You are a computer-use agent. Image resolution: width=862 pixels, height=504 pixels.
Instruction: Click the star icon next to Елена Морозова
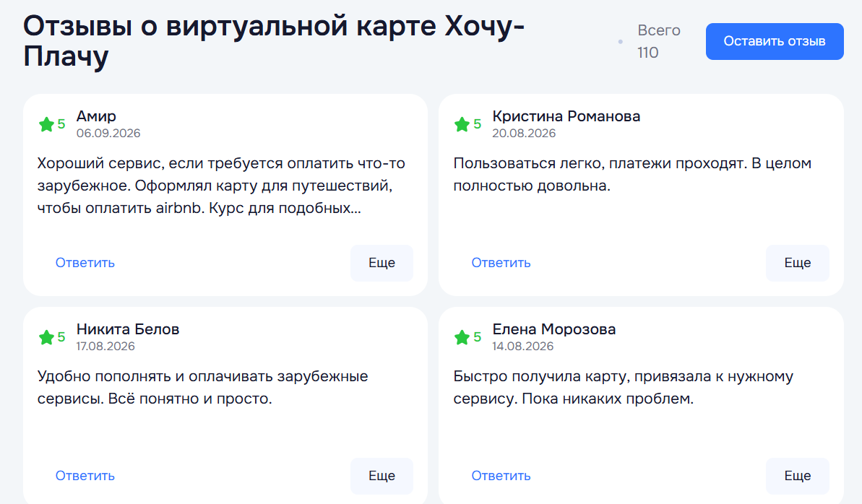coord(462,337)
